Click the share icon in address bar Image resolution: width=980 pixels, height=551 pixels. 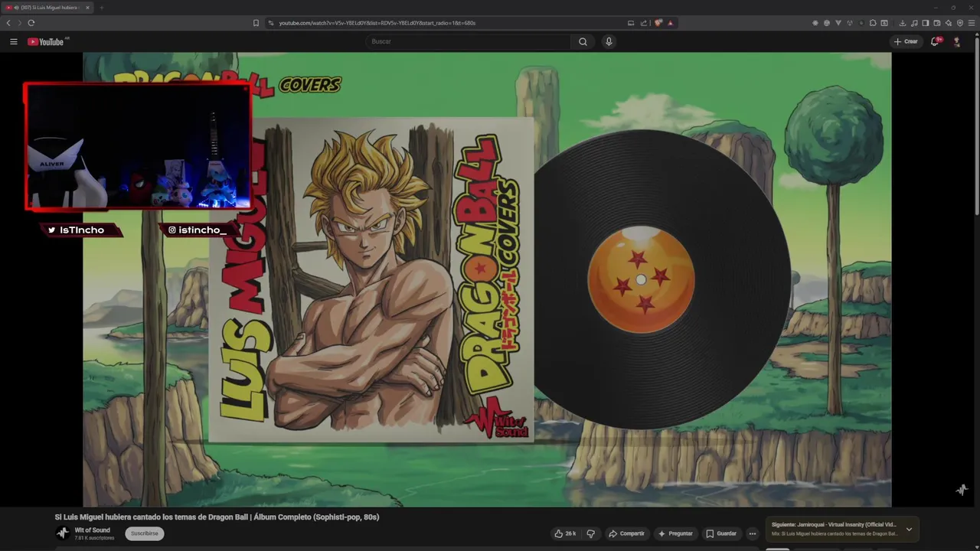tap(644, 23)
